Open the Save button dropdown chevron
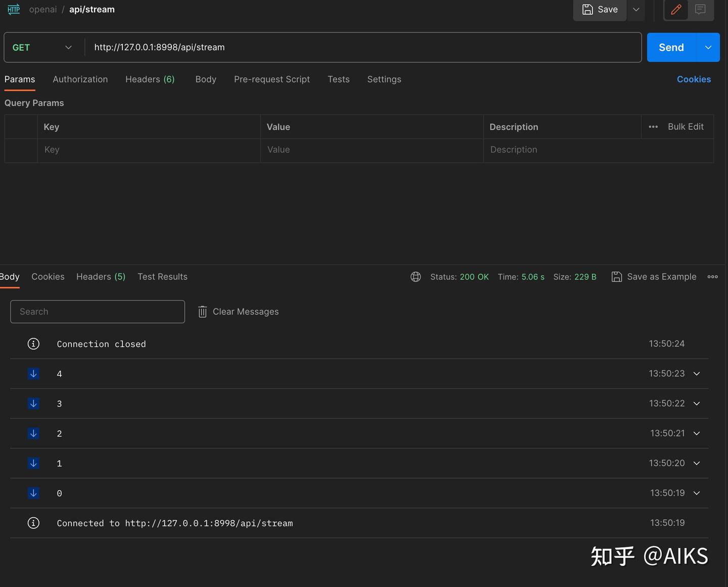This screenshot has height=587, width=728. (x=636, y=10)
